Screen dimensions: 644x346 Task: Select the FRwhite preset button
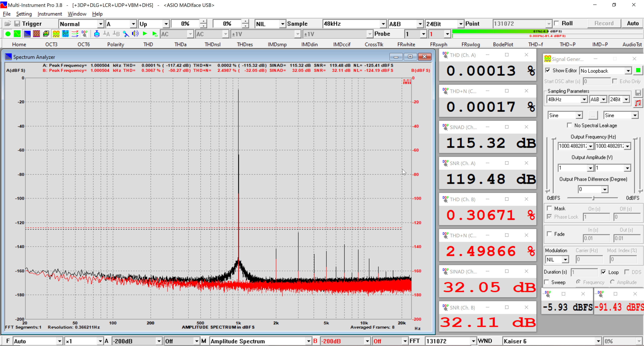[x=406, y=44]
